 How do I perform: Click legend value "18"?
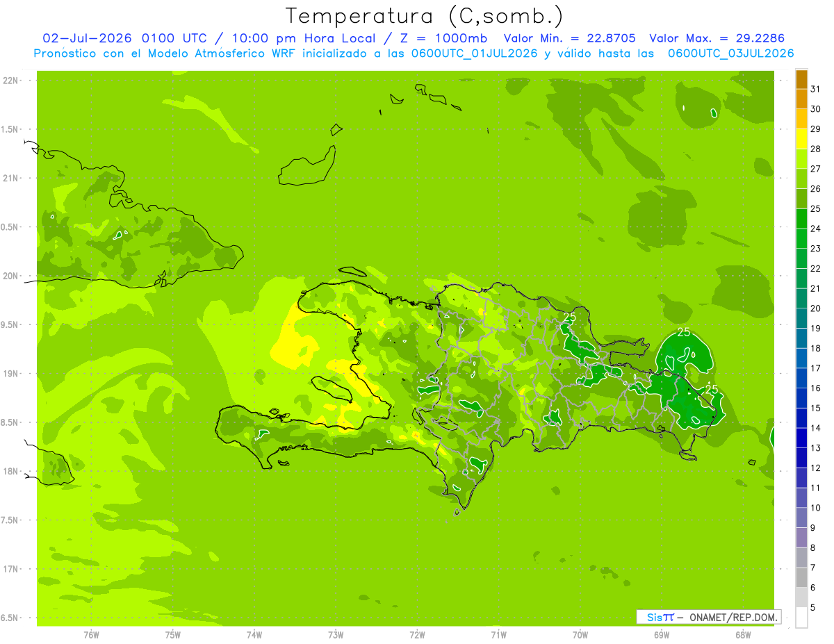816,348
